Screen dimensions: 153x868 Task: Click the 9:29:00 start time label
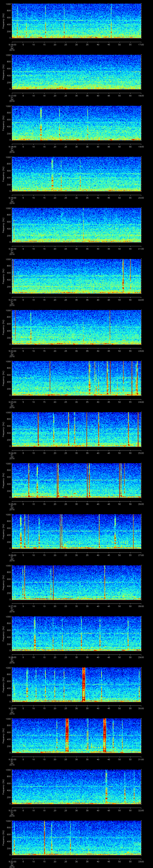tap(12, 708)
